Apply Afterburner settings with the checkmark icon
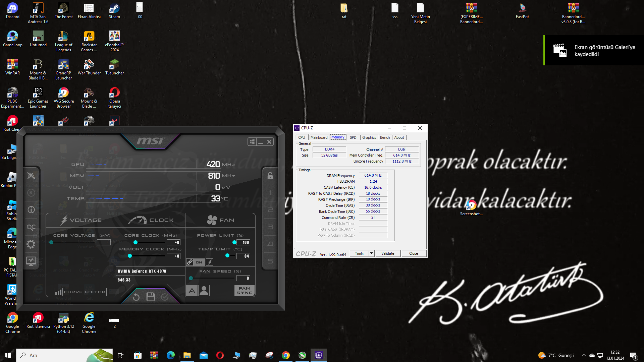 coord(165,297)
